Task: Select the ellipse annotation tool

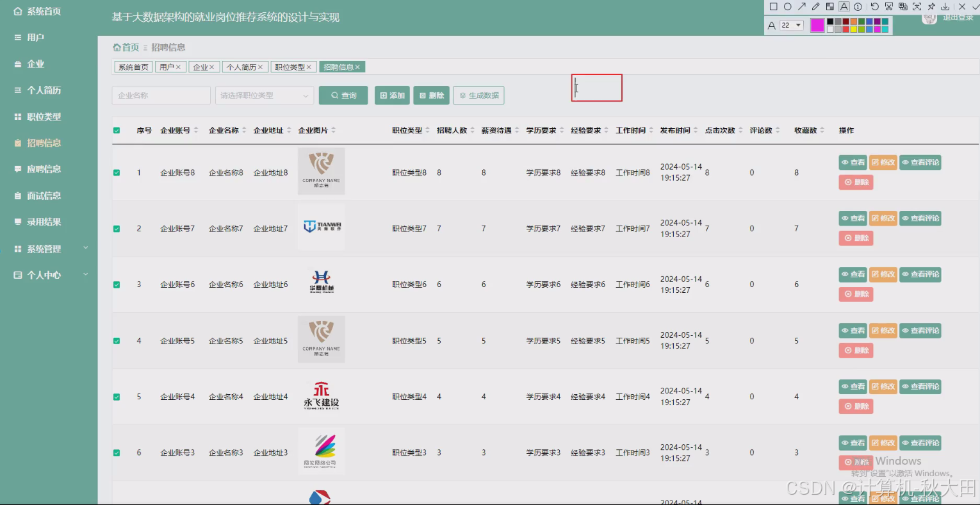Action: click(x=788, y=6)
